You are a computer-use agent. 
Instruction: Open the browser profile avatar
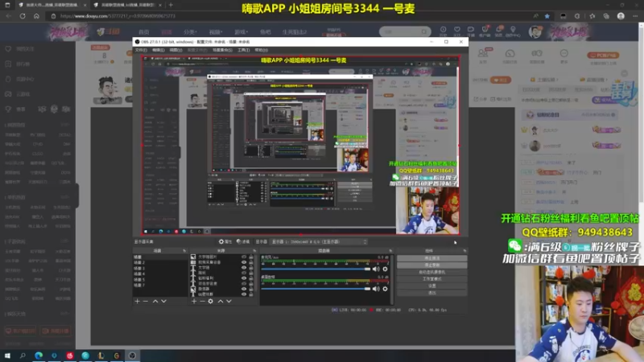(x=621, y=16)
